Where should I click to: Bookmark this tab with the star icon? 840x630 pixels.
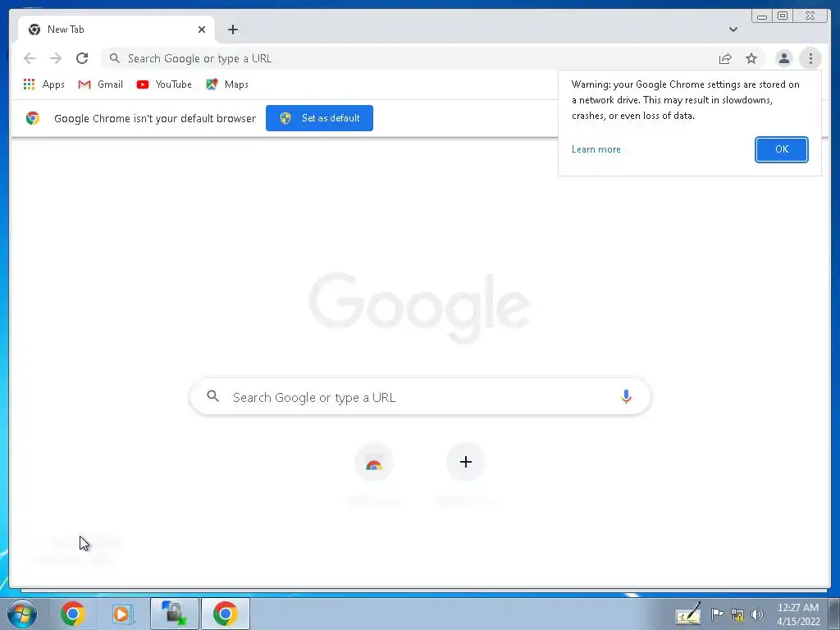751,58
